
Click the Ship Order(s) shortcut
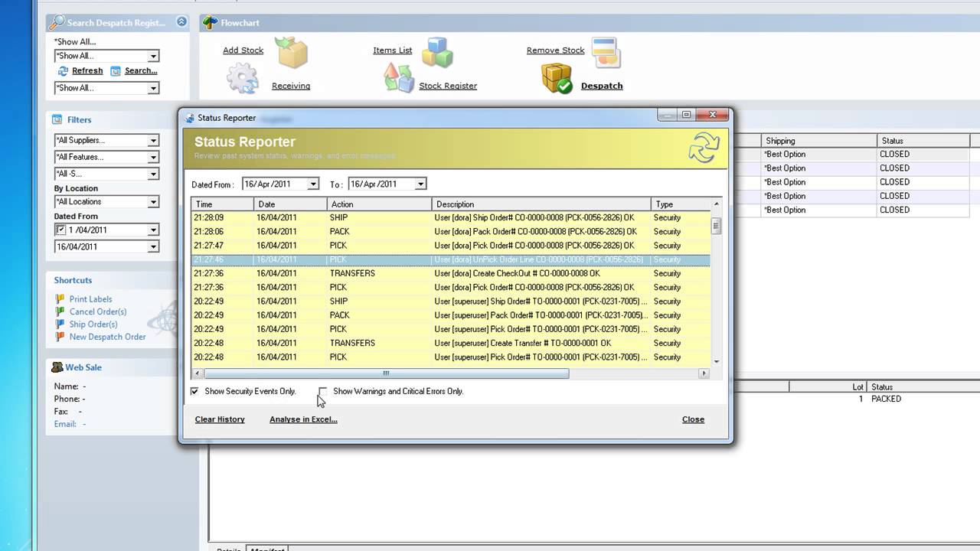[x=93, y=324]
